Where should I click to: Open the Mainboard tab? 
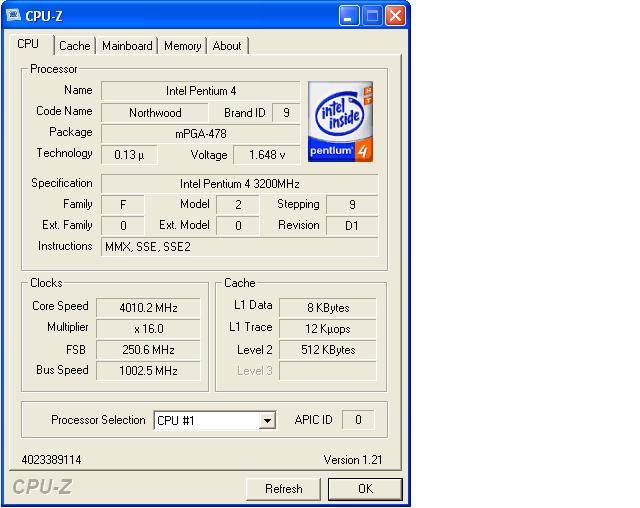tap(127, 46)
